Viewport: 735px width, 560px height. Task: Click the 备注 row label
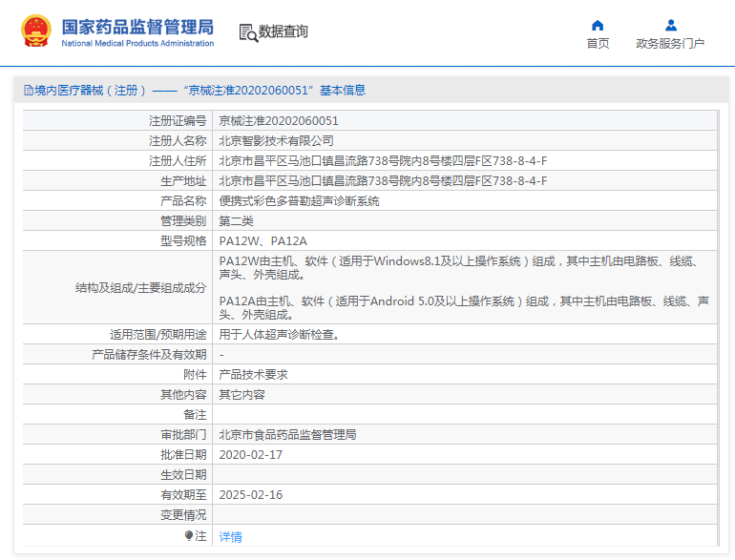click(195, 415)
